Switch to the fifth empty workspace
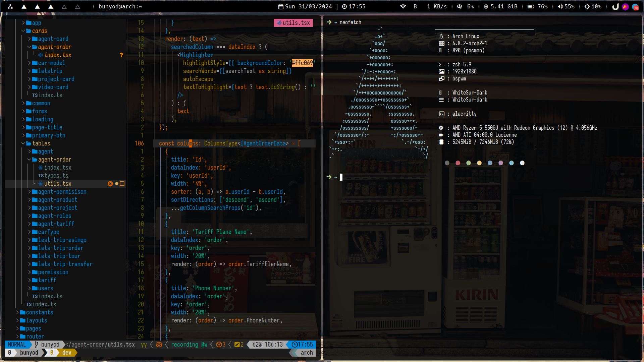Image resolution: width=644 pixels, height=362 pixels. 77,6
